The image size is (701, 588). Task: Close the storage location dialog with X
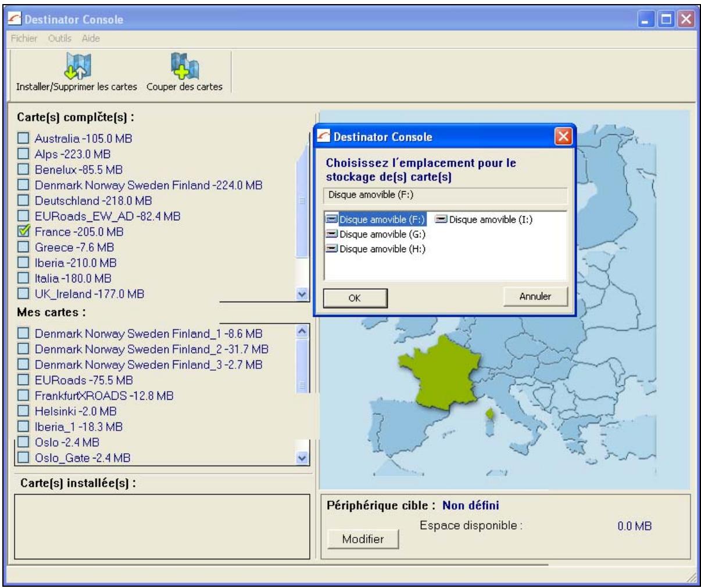point(563,137)
